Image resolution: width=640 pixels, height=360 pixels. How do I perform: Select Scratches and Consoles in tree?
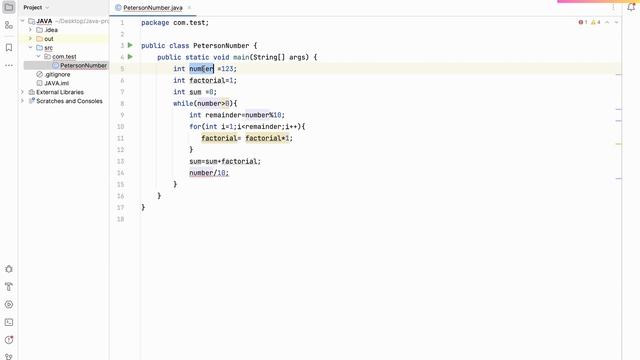tap(69, 101)
